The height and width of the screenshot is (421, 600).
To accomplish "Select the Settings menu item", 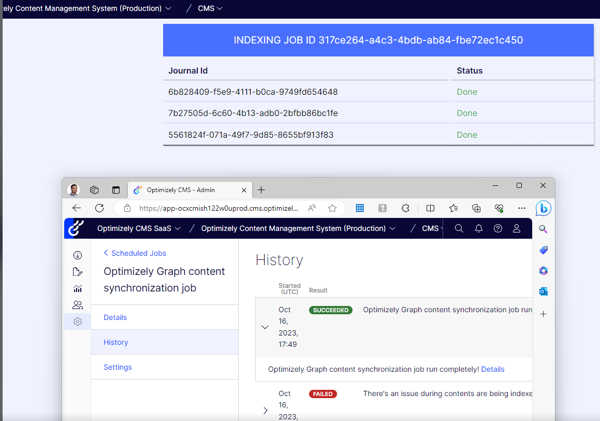I will 117,367.
